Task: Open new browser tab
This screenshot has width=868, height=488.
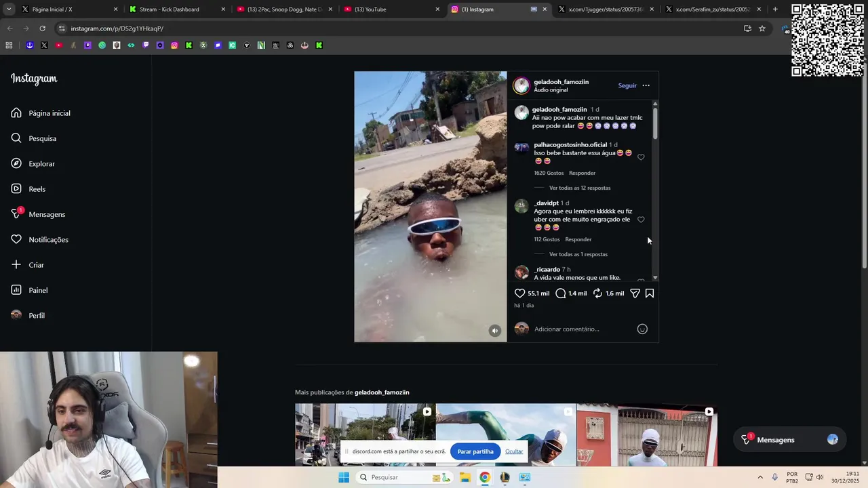Action: tap(775, 9)
